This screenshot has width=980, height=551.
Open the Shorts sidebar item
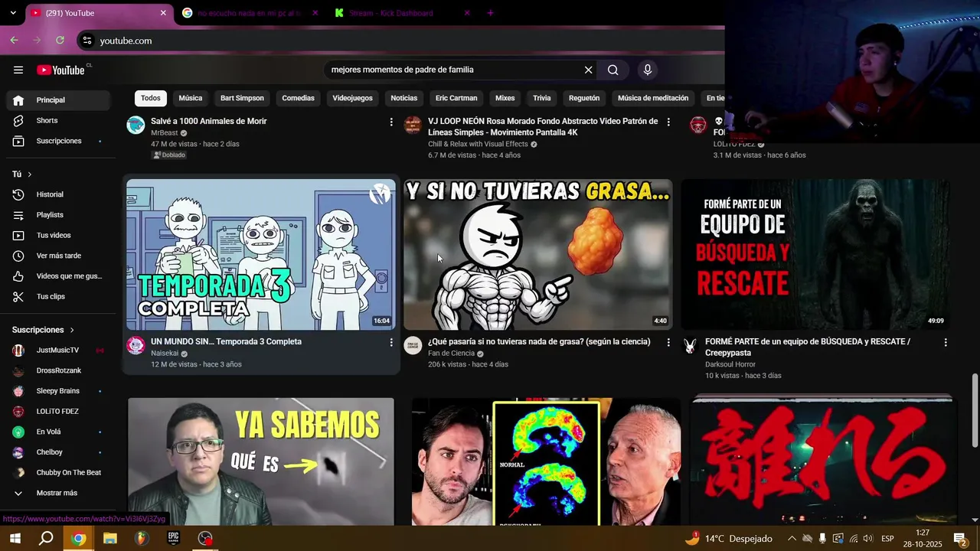point(58,120)
